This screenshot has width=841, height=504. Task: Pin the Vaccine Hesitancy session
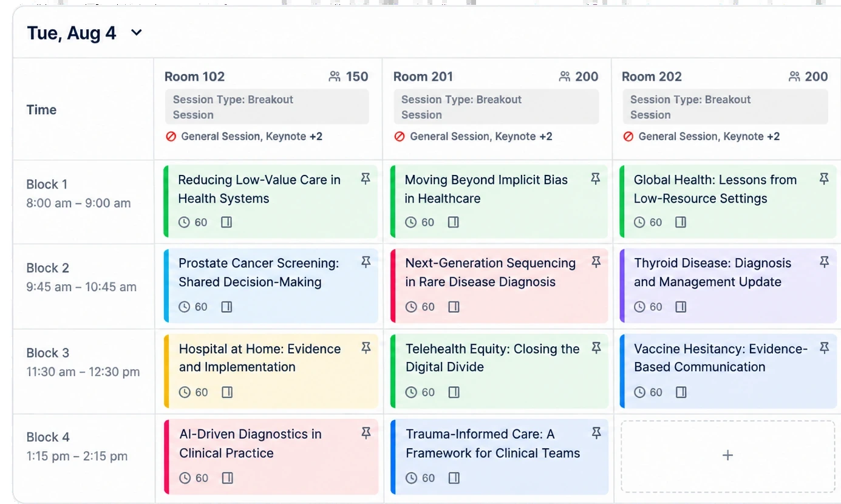824,347
